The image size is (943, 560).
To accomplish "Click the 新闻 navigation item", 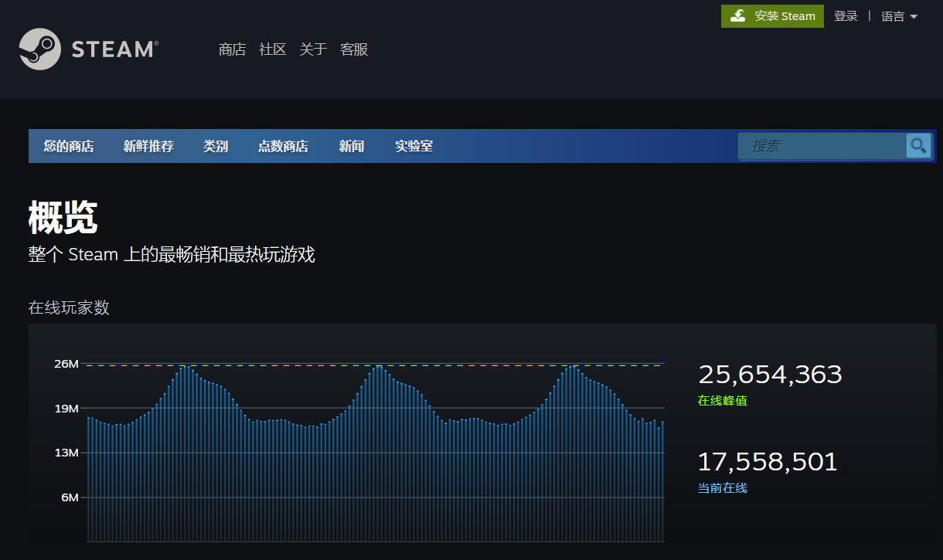I will [x=351, y=146].
